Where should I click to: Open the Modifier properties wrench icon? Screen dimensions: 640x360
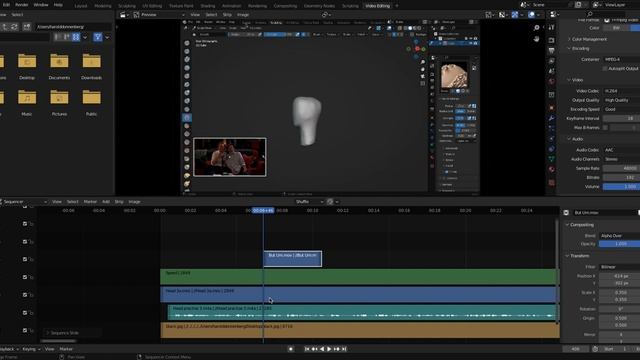(551, 118)
